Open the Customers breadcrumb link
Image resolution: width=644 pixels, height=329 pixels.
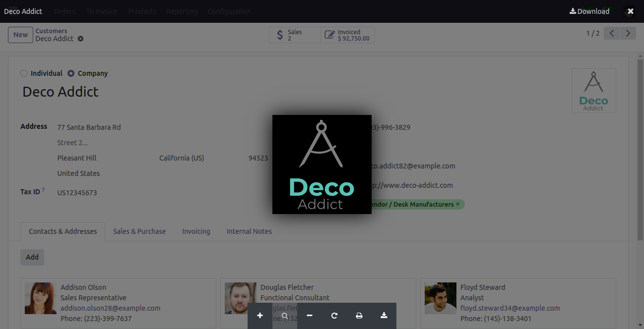click(x=51, y=31)
